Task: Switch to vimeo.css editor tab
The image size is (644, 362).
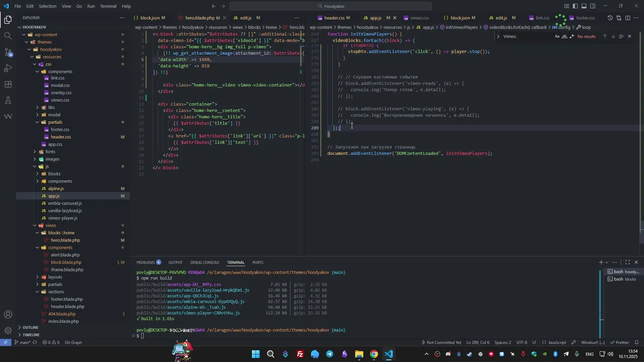Action: point(420,18)
